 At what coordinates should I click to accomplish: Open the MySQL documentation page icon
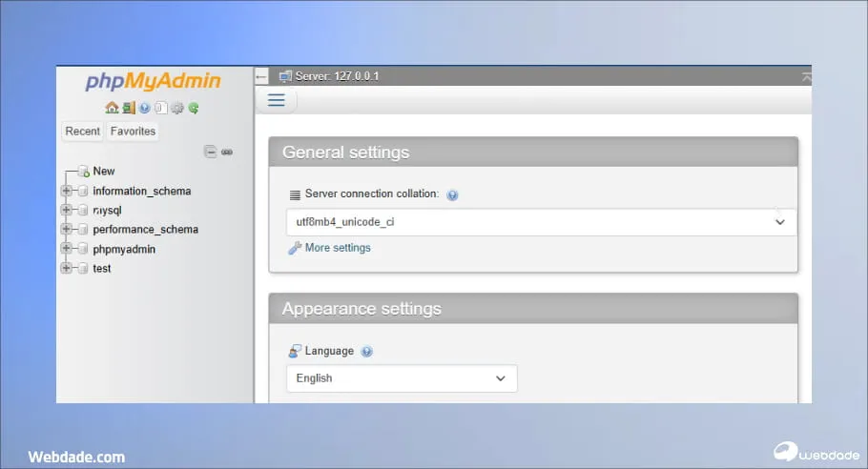(x=160, y=108)
